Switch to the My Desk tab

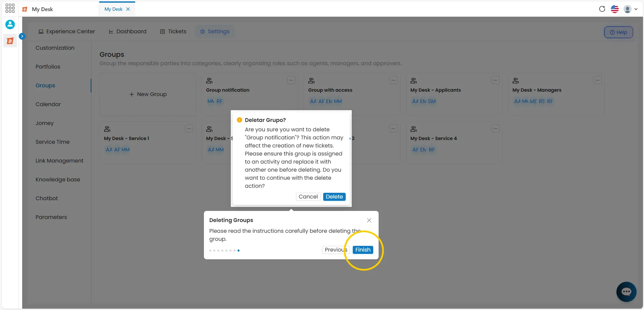point(114,9)
